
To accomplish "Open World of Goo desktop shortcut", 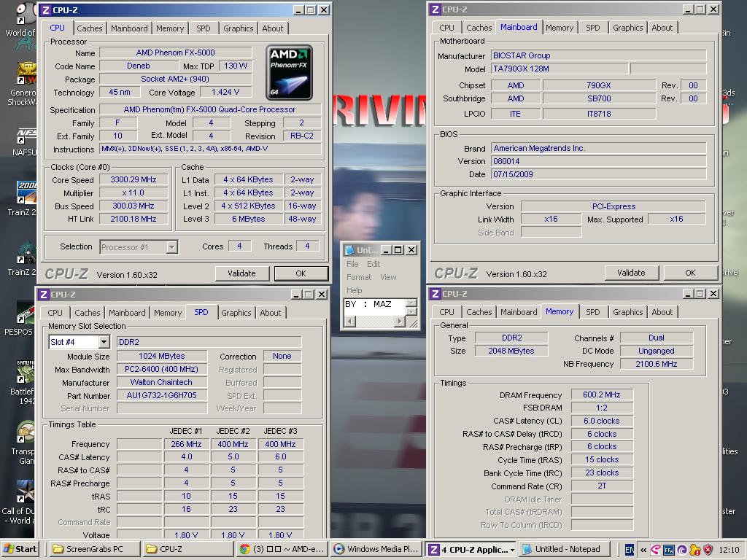I will [x=26, y=15].
